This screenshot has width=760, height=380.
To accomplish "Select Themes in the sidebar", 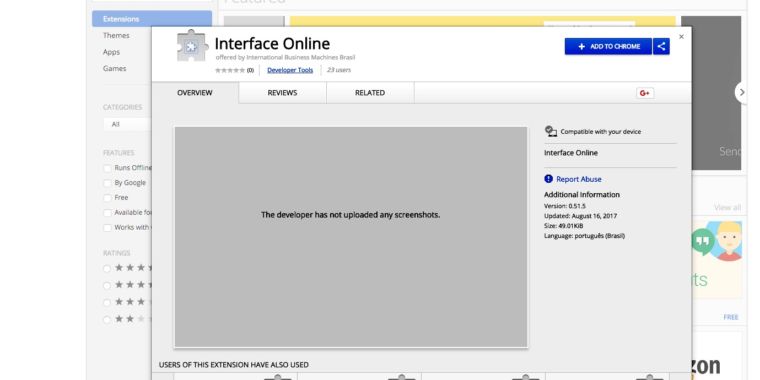I will point(116,35).
